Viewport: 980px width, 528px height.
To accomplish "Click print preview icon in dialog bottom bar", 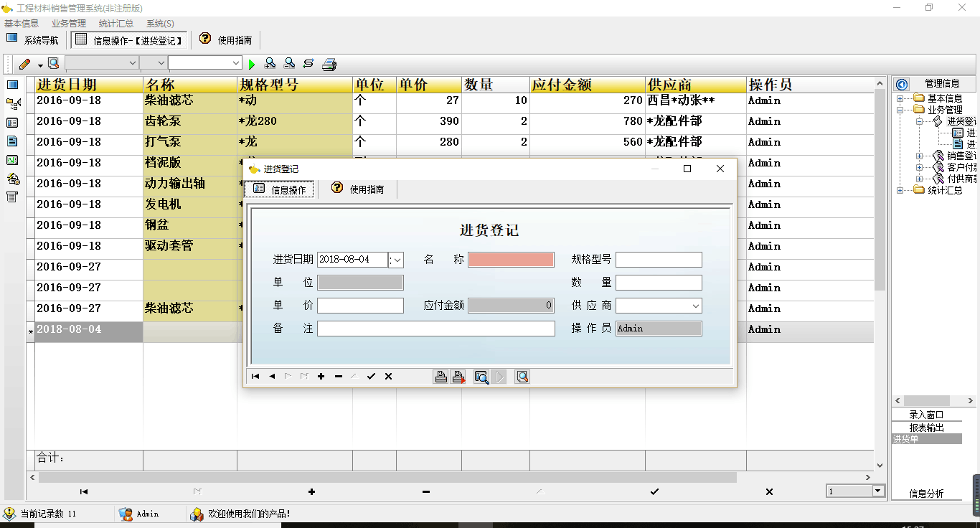I will click(x=481, y=377).
